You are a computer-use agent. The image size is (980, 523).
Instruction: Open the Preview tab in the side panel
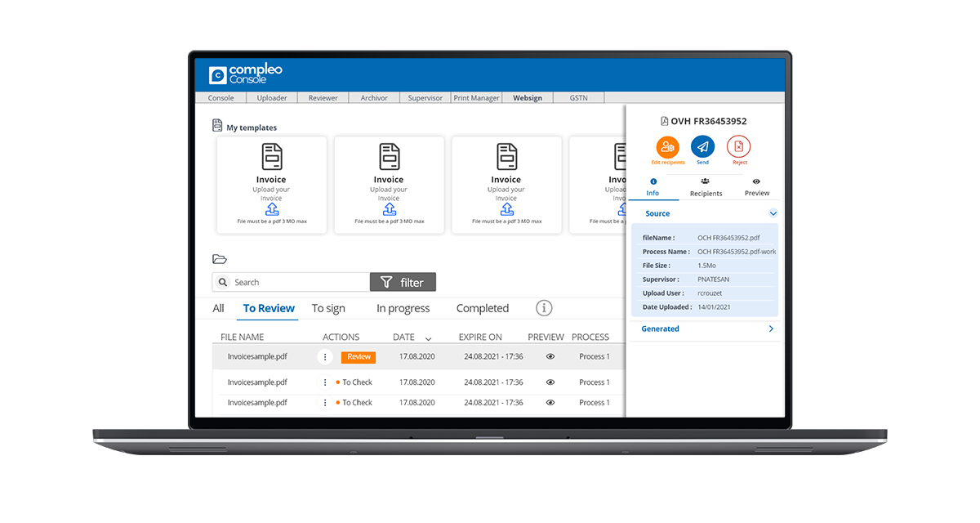point(756,187)
